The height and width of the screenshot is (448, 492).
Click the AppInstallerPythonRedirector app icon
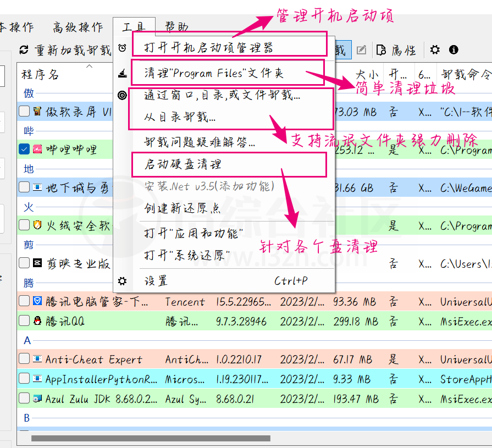point(37,379)
